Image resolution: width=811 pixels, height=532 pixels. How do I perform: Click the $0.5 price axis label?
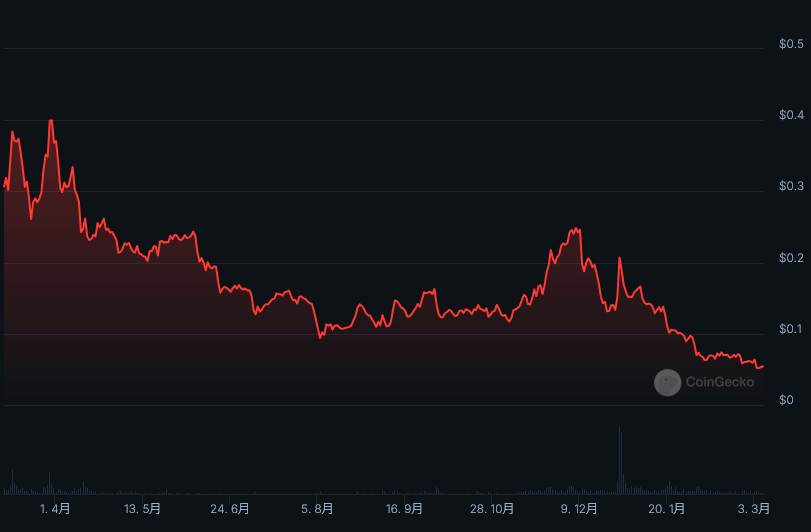tap(791, 44)
